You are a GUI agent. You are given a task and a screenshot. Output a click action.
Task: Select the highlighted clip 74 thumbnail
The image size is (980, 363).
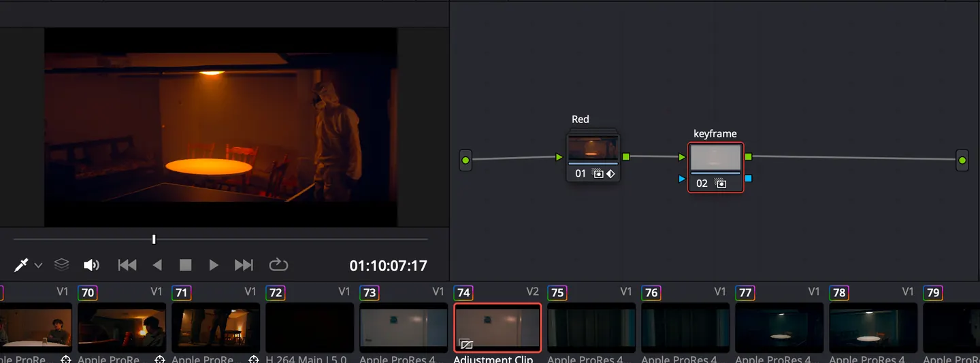pyautogui.click(x=497, y=328)
